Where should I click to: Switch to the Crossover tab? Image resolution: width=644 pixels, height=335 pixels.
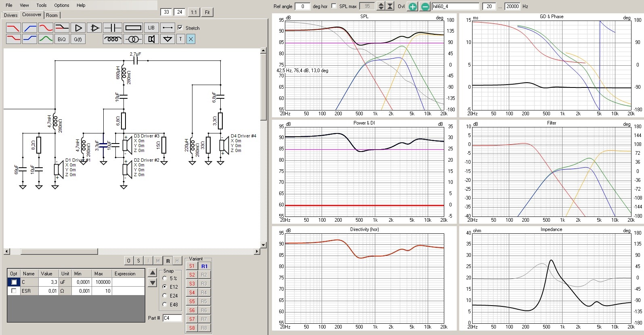(x=32, y=15)
